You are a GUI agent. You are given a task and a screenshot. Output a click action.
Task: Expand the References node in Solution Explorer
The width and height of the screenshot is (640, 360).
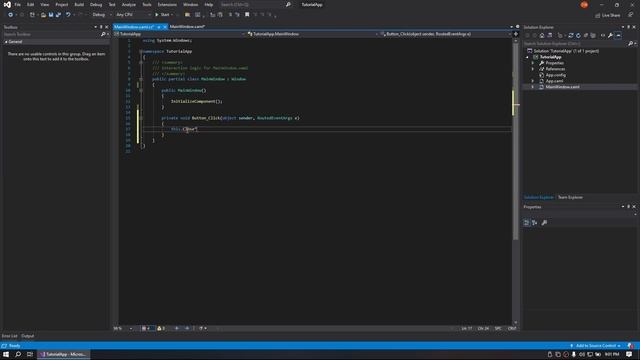(533, 69)
